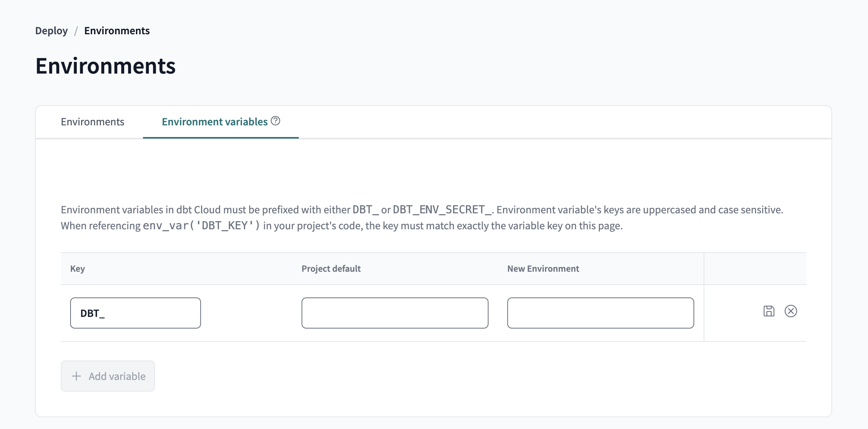868x429 pixels.
Task: Focus the Key field containing DBT_
Action: tap(135, 313)
